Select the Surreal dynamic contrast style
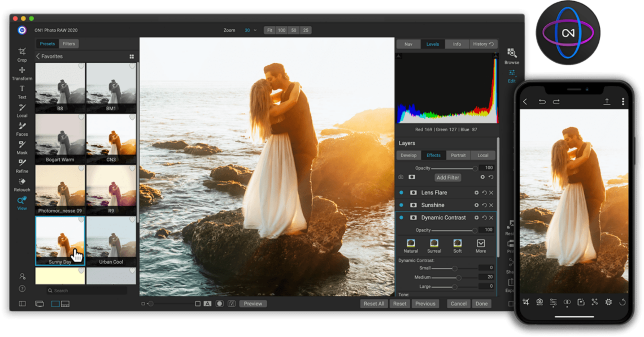Viewport: 644px width, 337px height. coord(434,246)
